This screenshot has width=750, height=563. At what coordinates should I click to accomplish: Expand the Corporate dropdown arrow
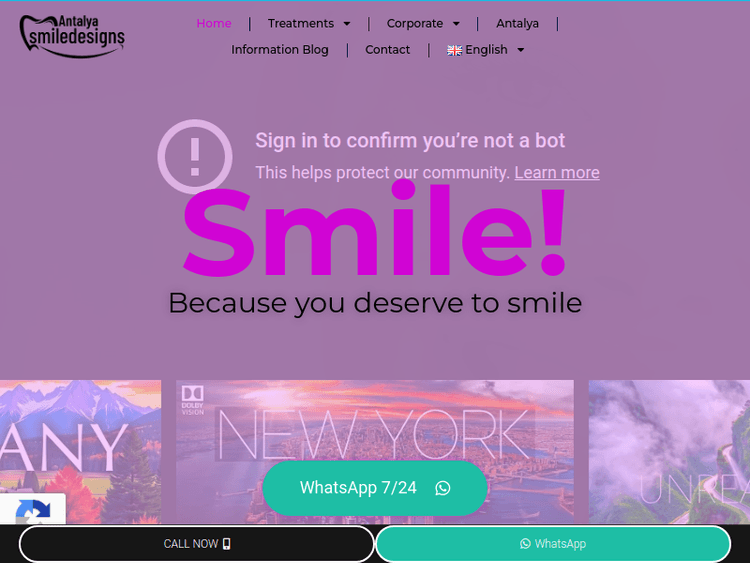[x=456, y=23]
